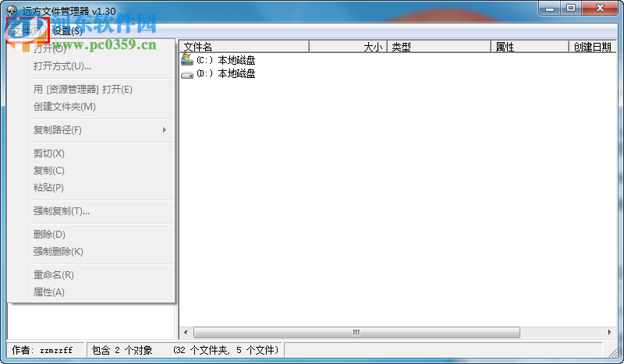Screen dimensions: 624x364
Task: Select (C:) 本地磁盘 row text
Action: (225, 61)
